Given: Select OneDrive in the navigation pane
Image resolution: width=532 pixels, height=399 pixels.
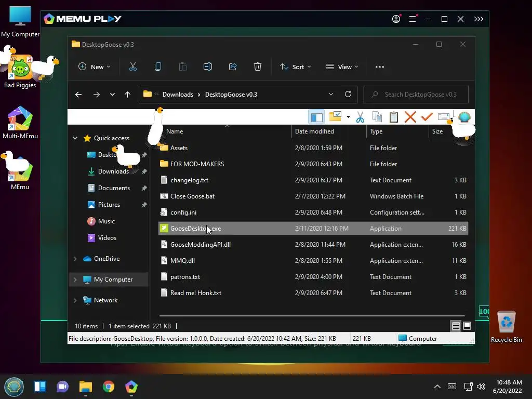Looking at the screenshot, I should tap(107, 259).
